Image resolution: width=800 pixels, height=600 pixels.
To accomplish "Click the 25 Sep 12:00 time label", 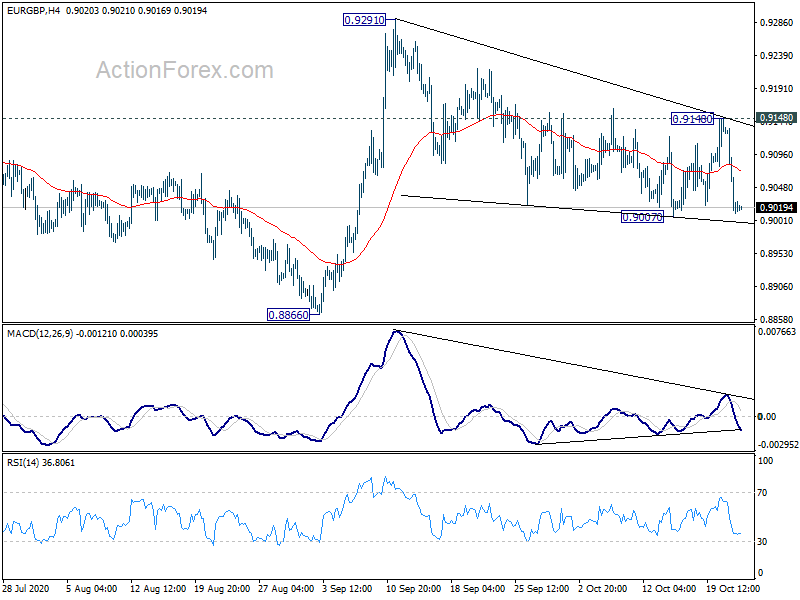I will point(542,588).
